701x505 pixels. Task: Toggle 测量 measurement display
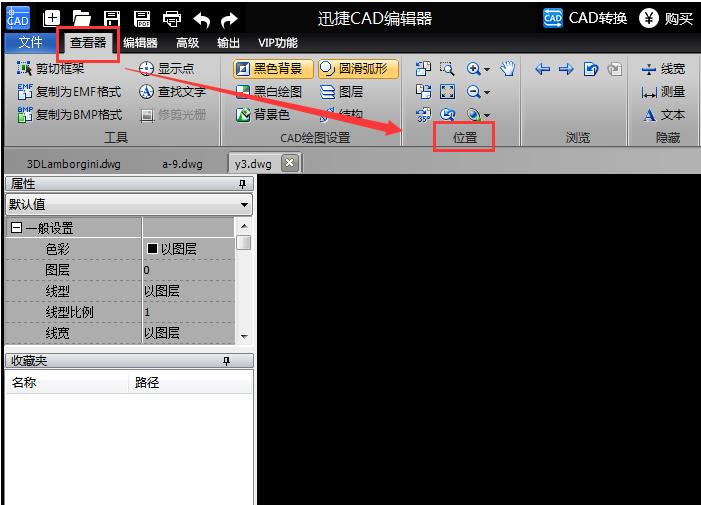[x=663, y=92]
